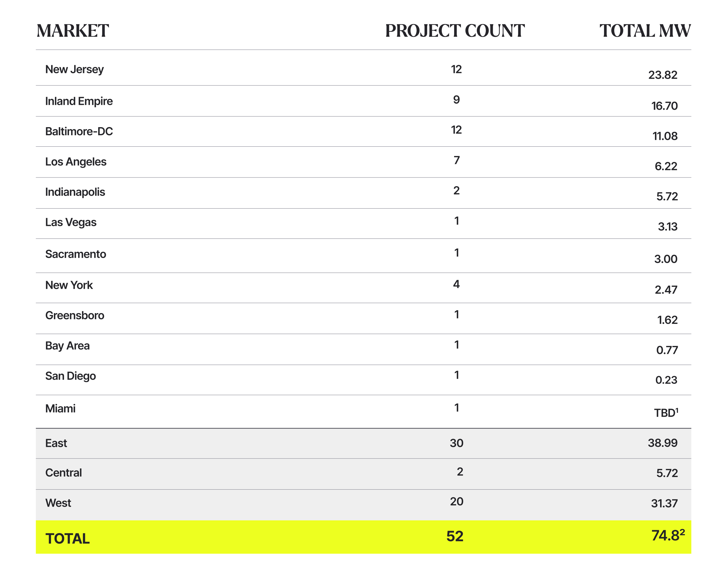Click the TOTAL MW column header
Viewport: 725px width, 588px height.
[645, 31]
